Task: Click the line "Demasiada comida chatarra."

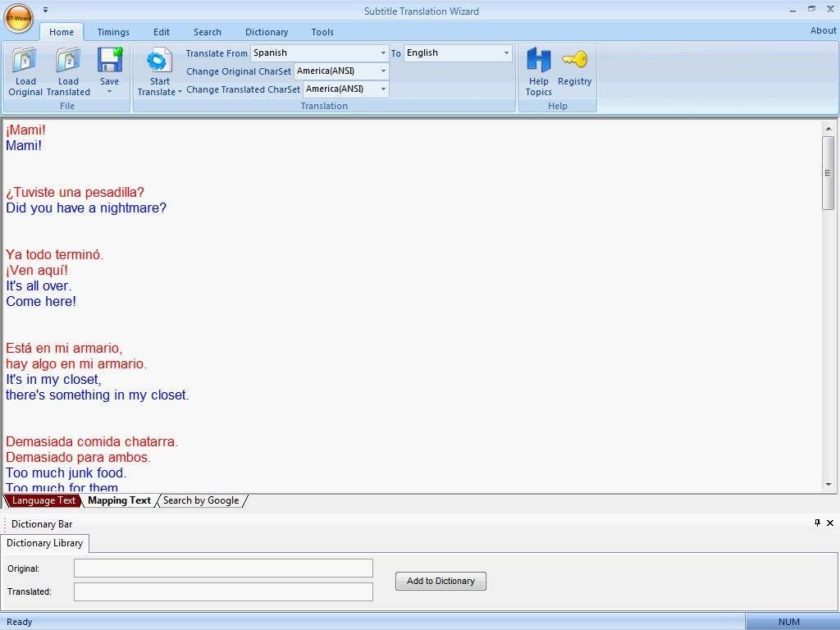Action: pos(92,442)
